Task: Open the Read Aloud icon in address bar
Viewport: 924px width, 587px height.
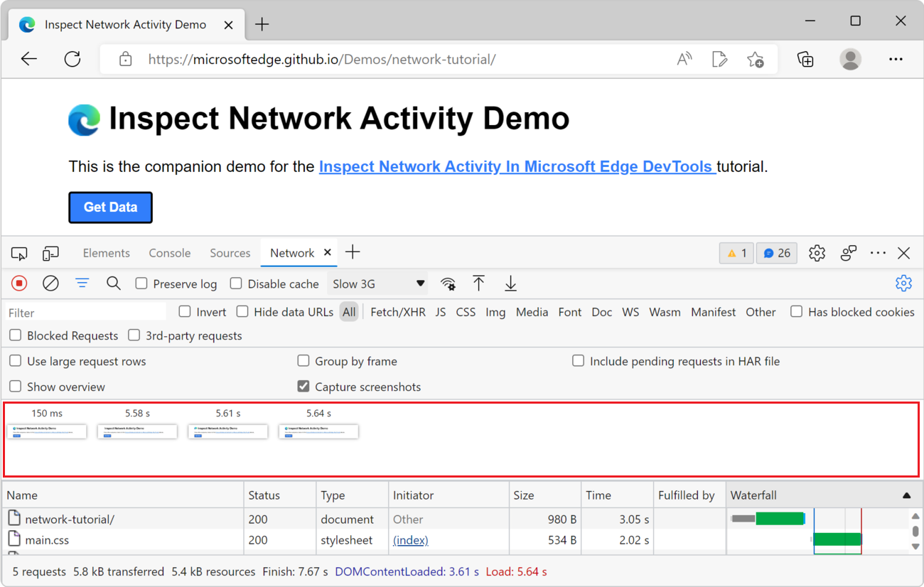Action: 684,60
